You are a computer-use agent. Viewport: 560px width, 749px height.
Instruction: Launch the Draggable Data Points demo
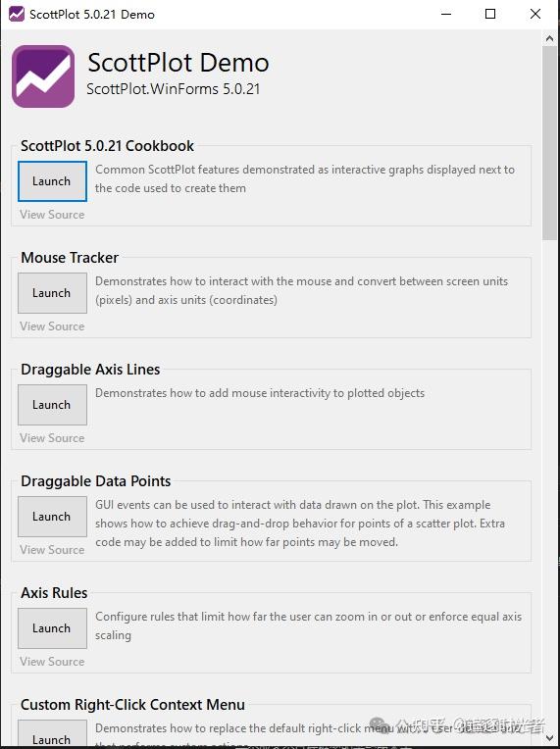pyautogui.click(x=52, y=517)
